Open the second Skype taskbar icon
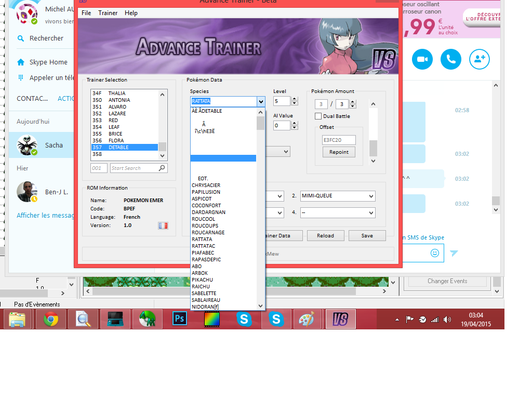This screenshot has width=532, height=399. [276, 320]
